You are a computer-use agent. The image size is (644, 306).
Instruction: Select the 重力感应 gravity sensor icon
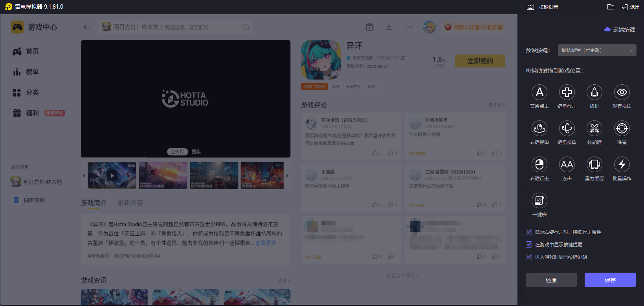coord(594,164)
